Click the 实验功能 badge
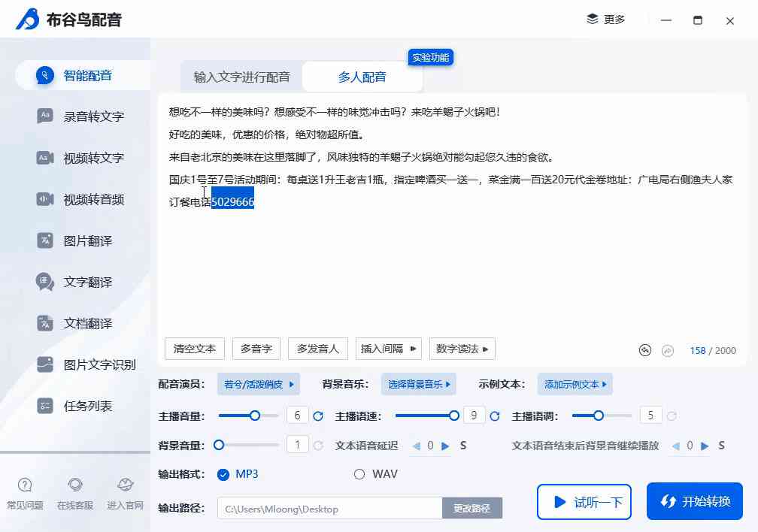This screenshot has height=532, width=758. (x=431, y=58)
